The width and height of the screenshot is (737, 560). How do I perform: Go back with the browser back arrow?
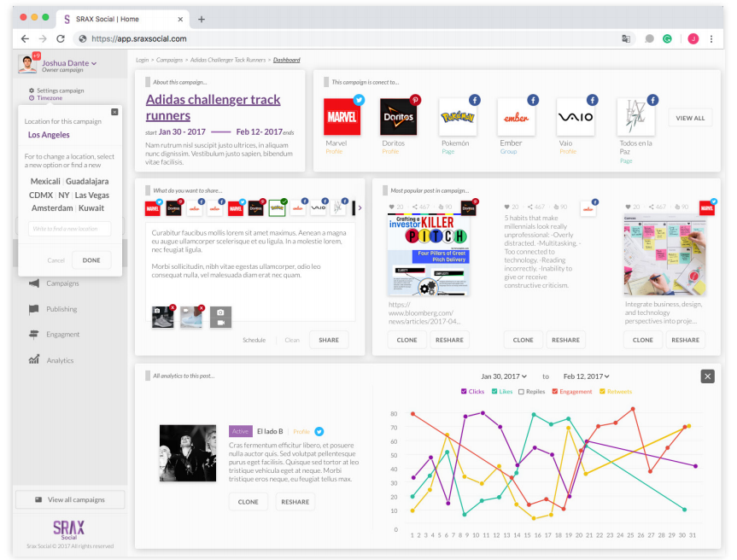pyautogui.click(x=25, y=38)
